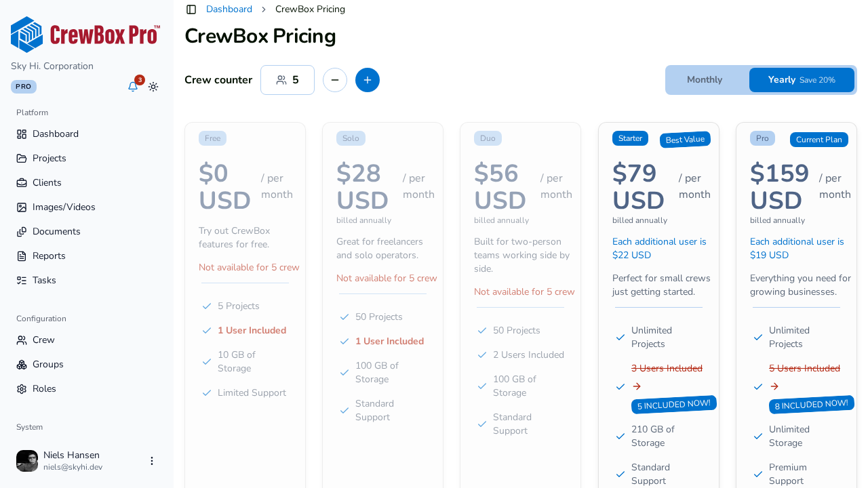Click Free plan "Not available for 5 crew"
This screenshot has width=868, height=488.
249,268
